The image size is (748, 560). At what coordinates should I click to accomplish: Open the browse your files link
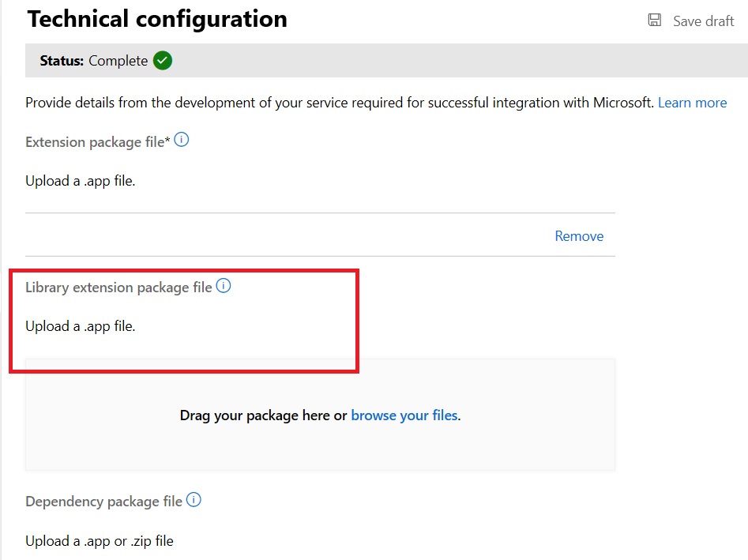click(x=404, y=415)
